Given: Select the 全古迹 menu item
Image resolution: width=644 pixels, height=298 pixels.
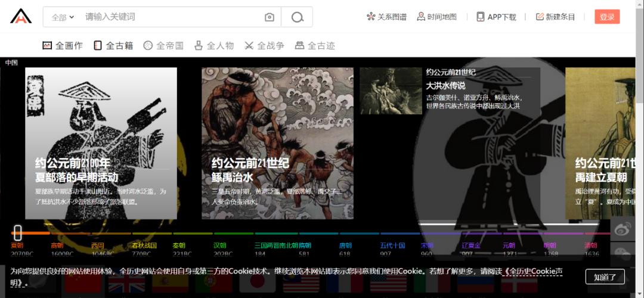Looking at the screenshot, I should [x=315, y=45].
